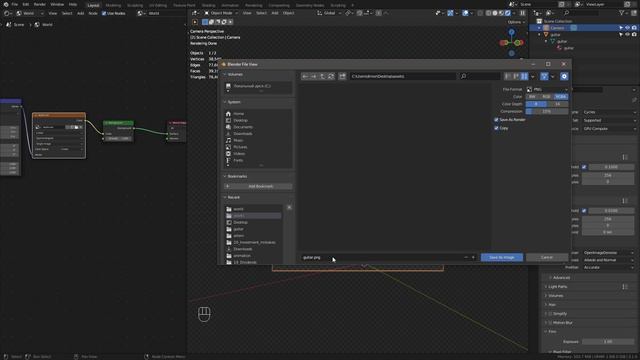Viewport: 640px width, 360px height.
Task: Click the file browser search field
Action: tap(480, 76)
